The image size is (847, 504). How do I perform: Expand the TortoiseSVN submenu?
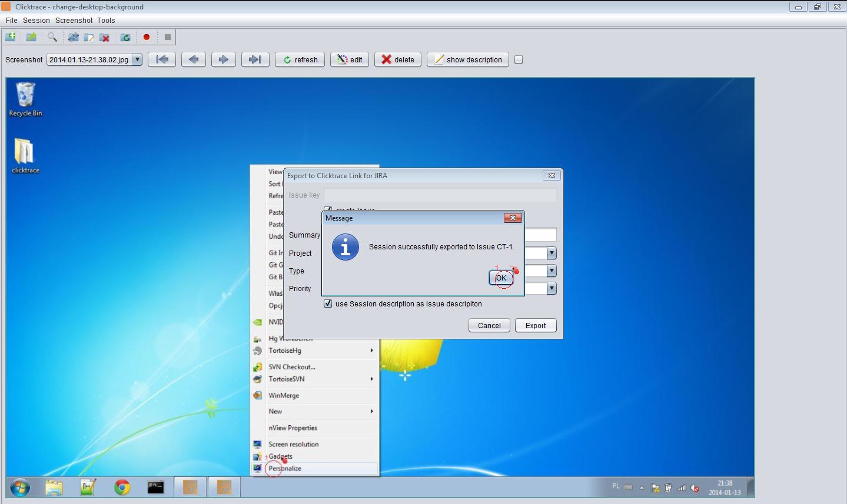[x=315, y=379]
